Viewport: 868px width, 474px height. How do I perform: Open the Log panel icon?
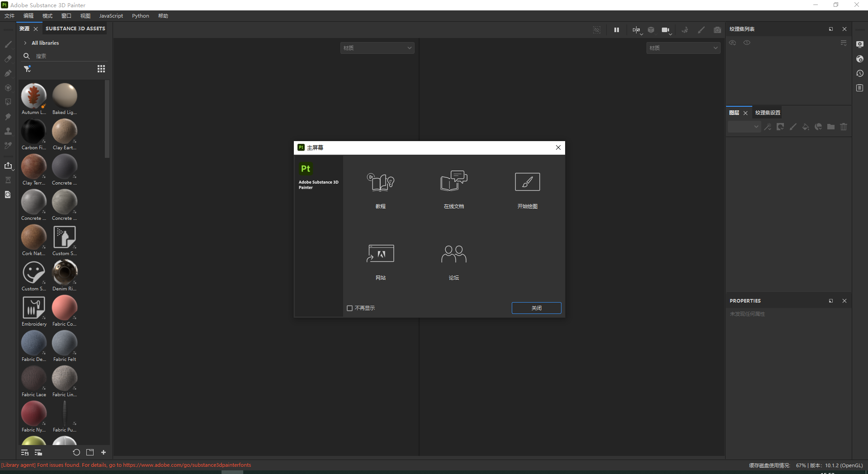(860, 88)
